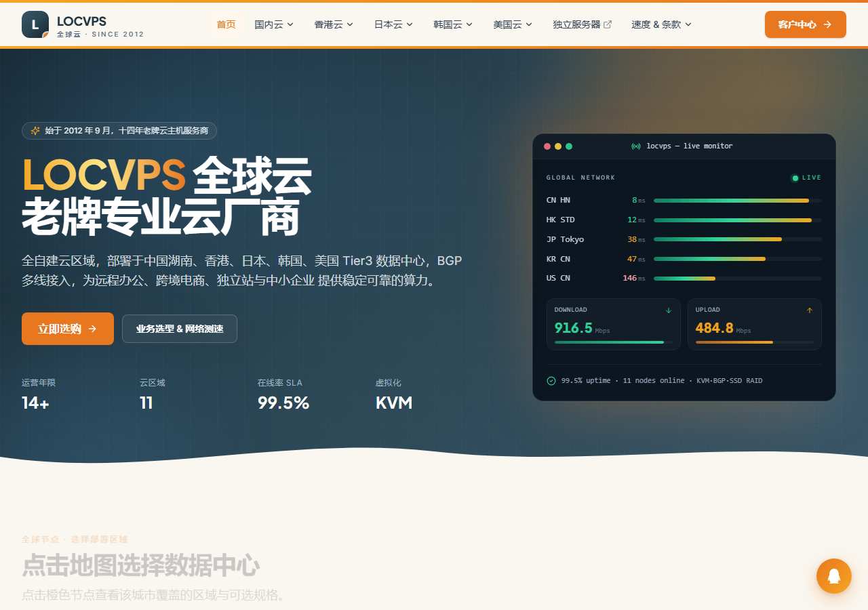
Task: Open the 独立服务器 link
Action: (582, 24)
